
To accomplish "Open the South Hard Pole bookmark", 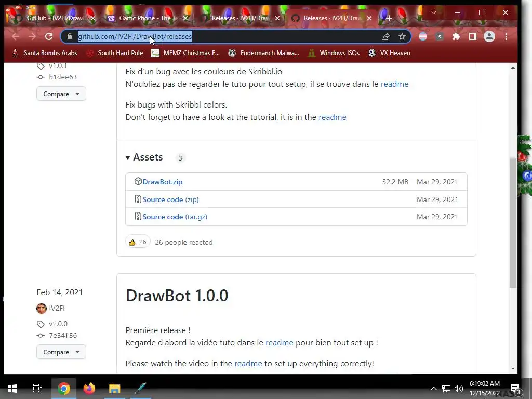I will pos(115,53).
